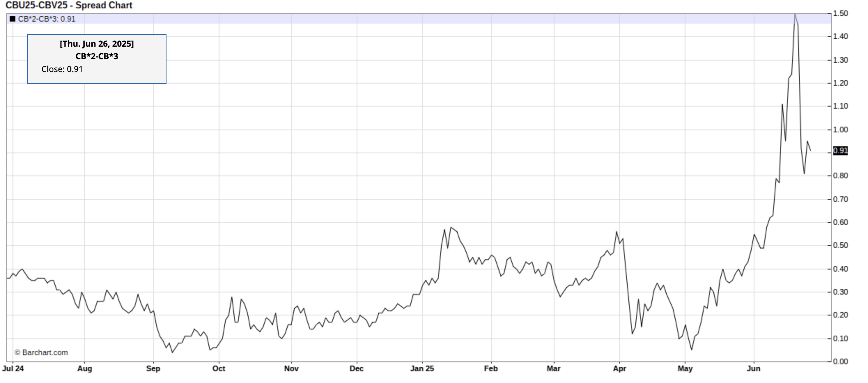The height and width of the screenshot is (383, 868).
Task: Click the 1.50 peak of the spread line
Action: point(795,14)
